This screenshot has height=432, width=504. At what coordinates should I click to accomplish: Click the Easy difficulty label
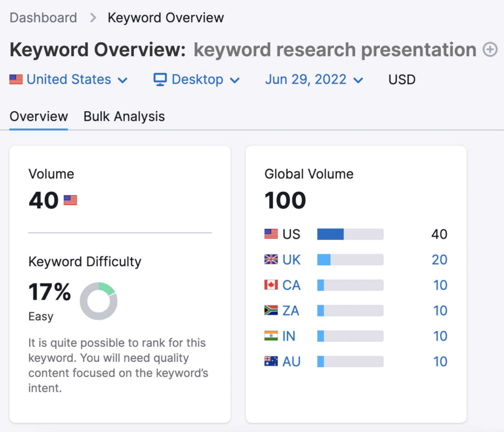coord(41,316)
